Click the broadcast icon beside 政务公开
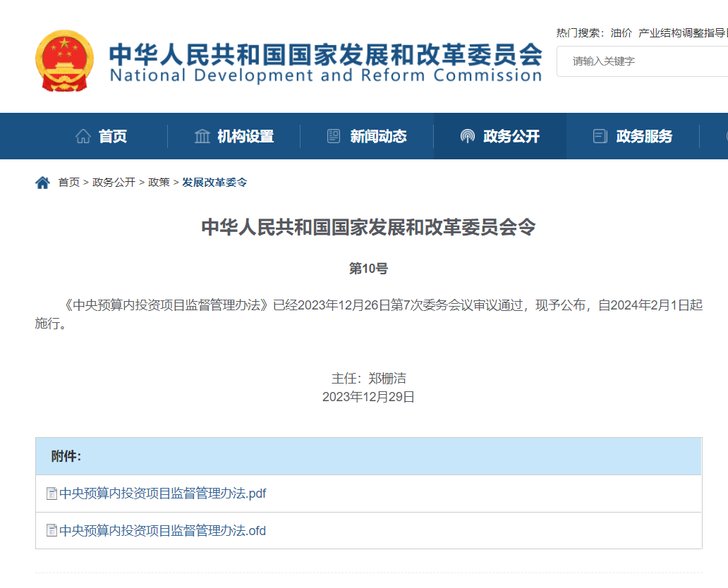Screen dimensions: 728x588 (468, 136)
